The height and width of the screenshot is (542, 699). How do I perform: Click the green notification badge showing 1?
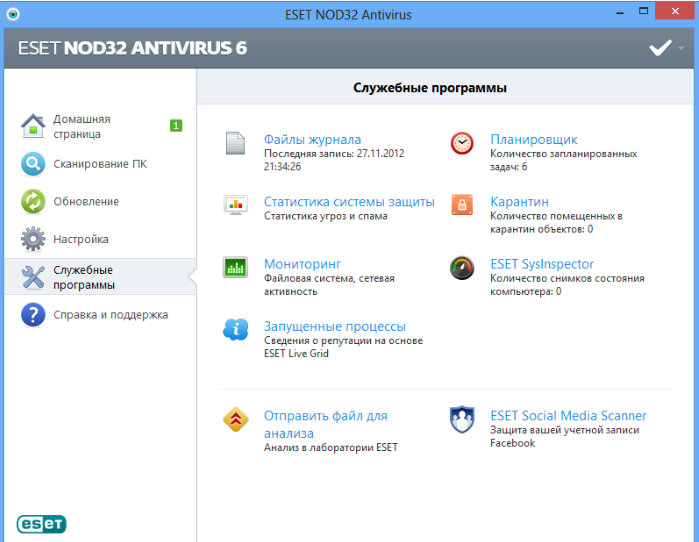pyautogui.click(x=176, y=126)
